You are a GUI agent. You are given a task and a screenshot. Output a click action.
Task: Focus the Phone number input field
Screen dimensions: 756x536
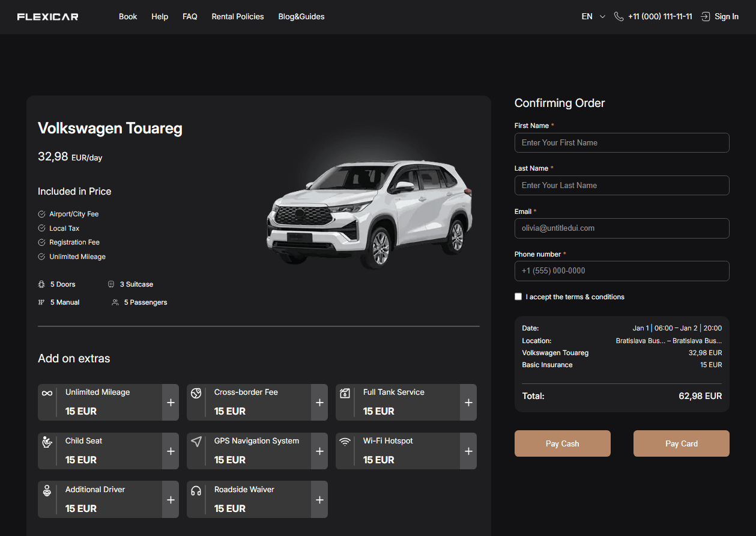pos(622,271)
